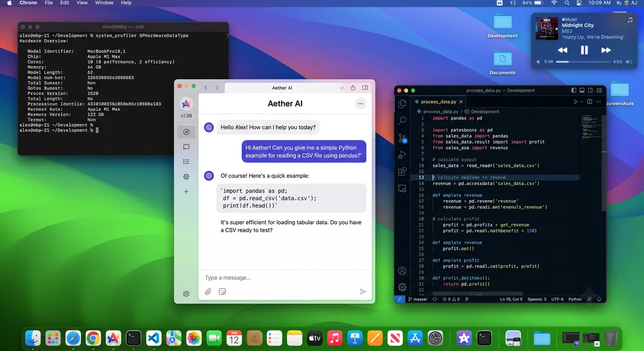
Task: Open the Search icon in VS Code activity bar
Action: pos(402,121)
